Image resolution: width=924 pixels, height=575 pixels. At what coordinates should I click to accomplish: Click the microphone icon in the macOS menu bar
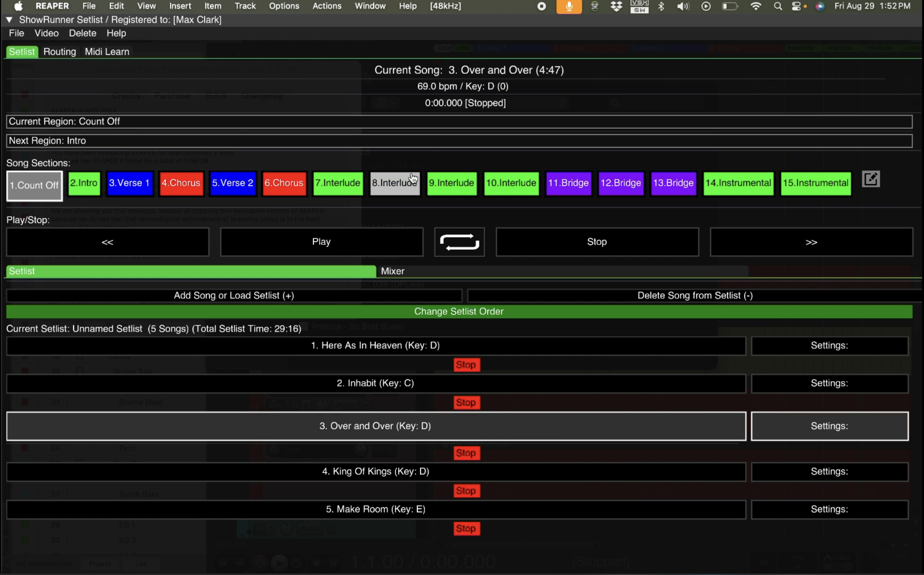click(x=569, y=6)
